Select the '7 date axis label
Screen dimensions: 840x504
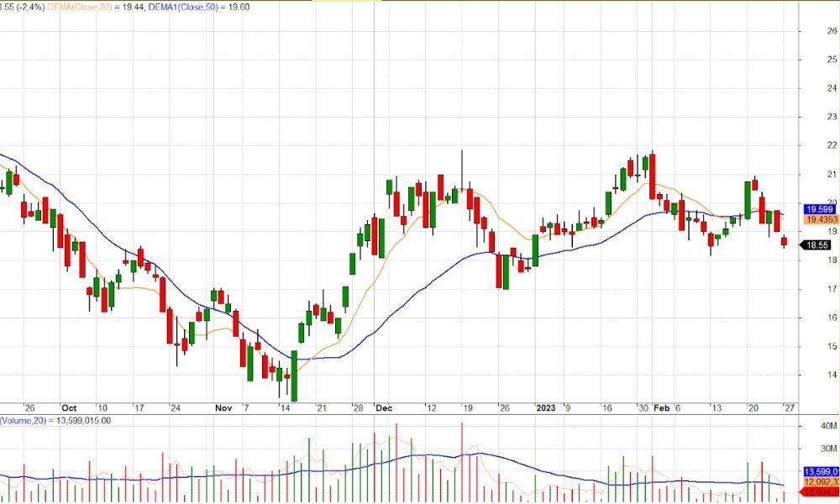coord(245,408)
